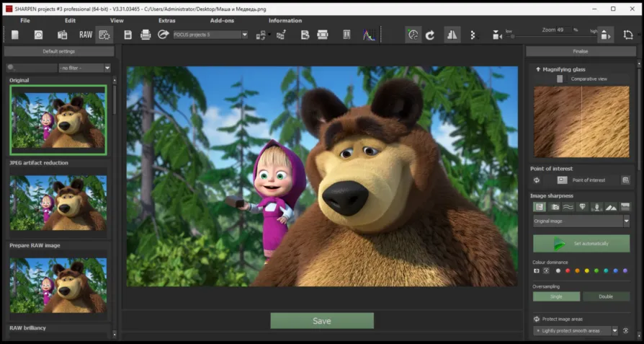Select the camera sharpness mode icon
The image size is (644, 344).
555,207
